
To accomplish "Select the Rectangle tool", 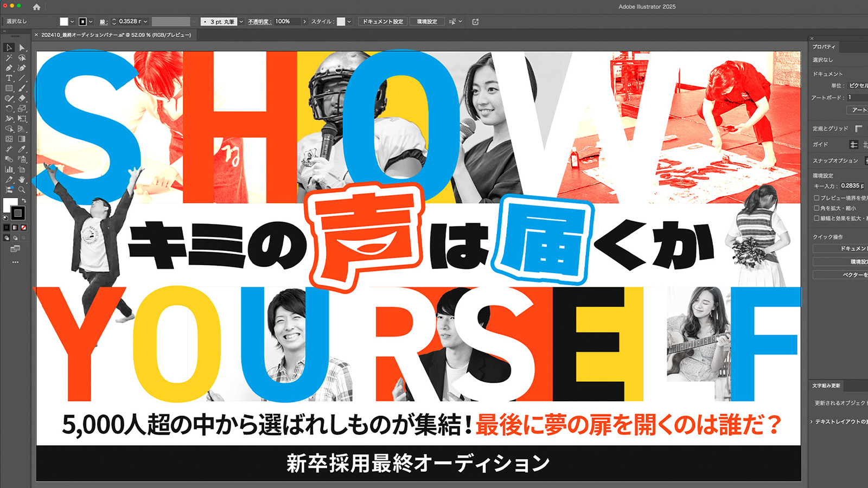I will click(x=9, y=88).
